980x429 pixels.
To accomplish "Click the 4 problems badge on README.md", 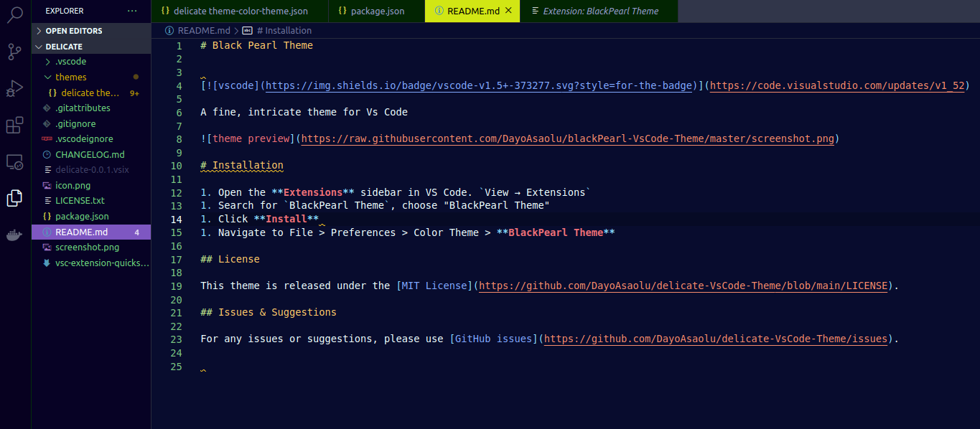I will 136,232.
